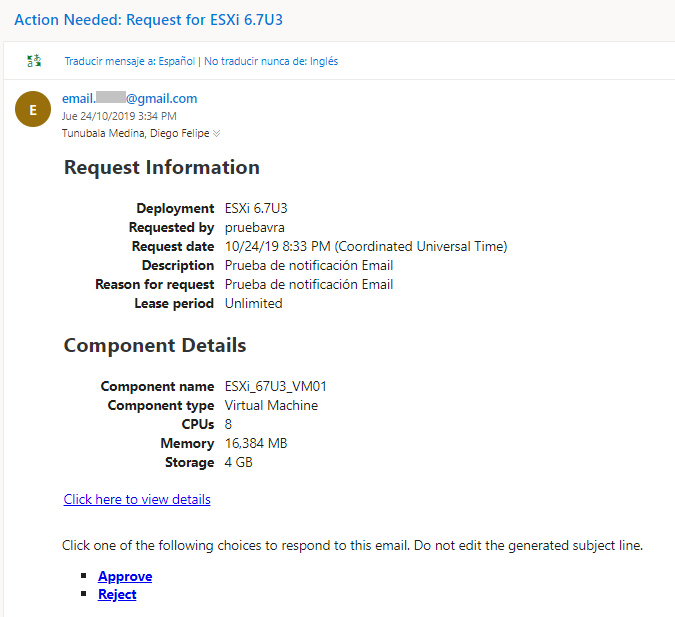Viewport: 675px width, 617px height.
Task: Click the message timestamp Jue 24/10/2019
Action: tap(118, 116)
